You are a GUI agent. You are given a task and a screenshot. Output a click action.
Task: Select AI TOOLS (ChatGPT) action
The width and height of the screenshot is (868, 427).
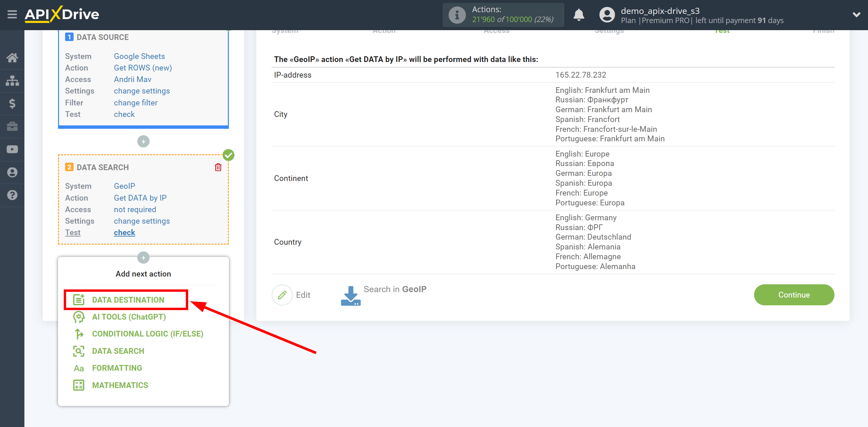(x=129, y=317)
